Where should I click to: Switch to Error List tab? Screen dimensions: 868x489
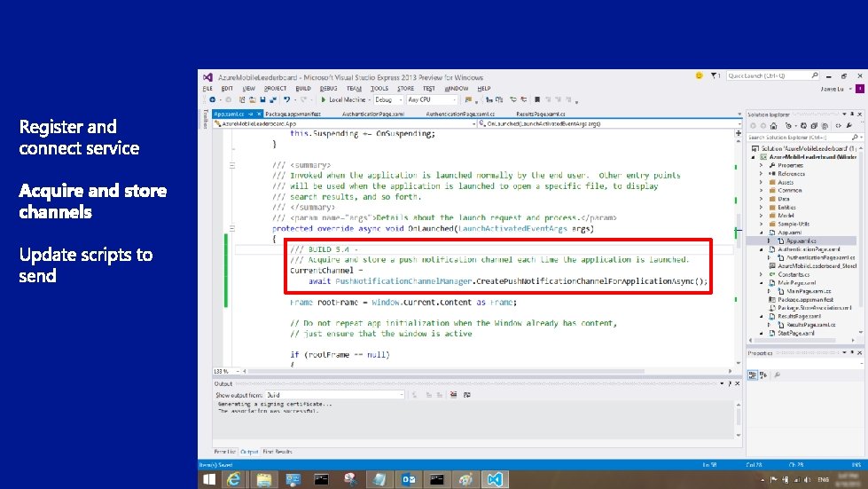224,452
